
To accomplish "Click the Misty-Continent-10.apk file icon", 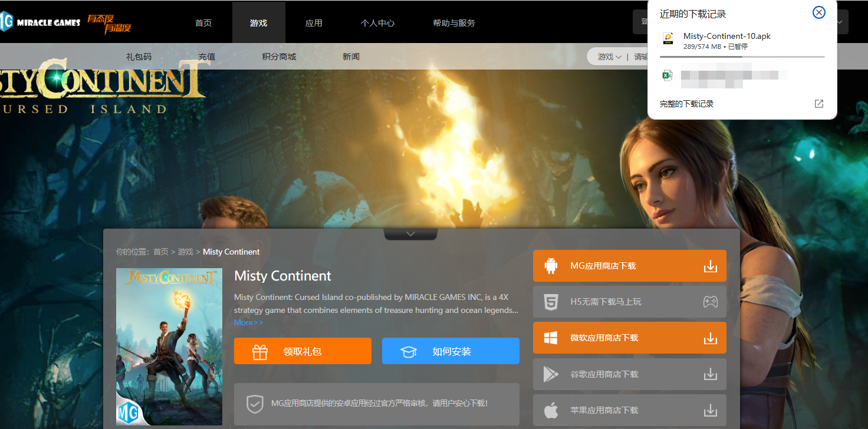I will (668, 39).
